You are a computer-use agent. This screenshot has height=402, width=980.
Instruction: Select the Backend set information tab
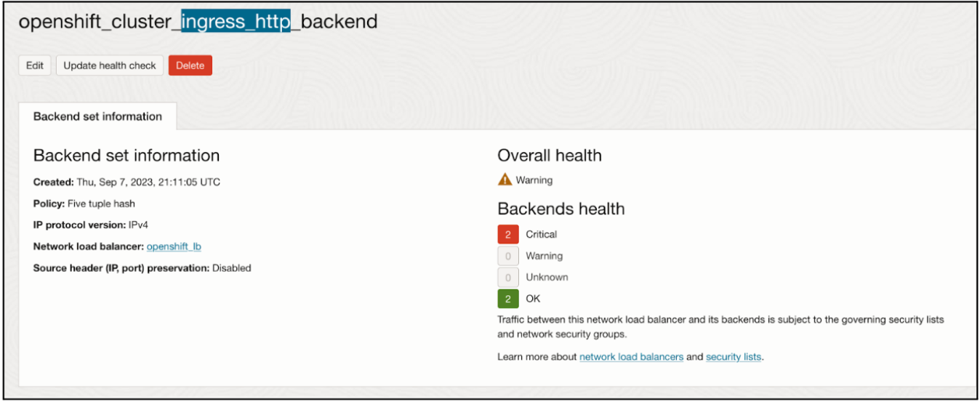click(97, 116)
